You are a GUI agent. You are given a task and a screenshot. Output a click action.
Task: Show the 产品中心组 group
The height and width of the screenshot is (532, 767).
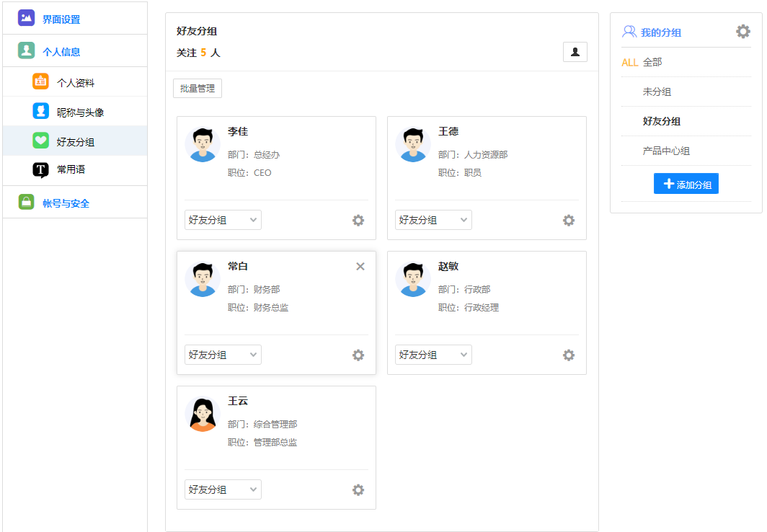coord(666,151)
